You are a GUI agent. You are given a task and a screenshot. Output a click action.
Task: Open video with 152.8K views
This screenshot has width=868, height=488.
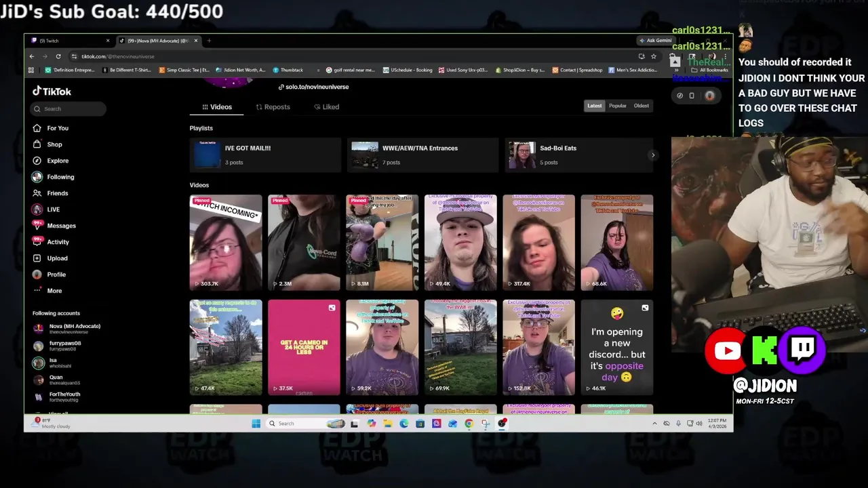(x=539, y=347)
